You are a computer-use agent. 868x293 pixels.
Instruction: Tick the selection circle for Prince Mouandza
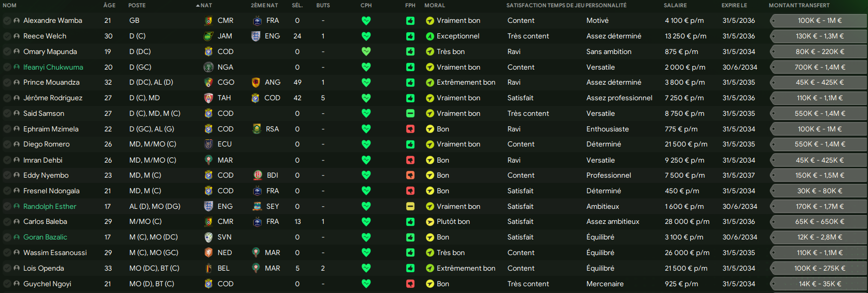click(7, 83)
